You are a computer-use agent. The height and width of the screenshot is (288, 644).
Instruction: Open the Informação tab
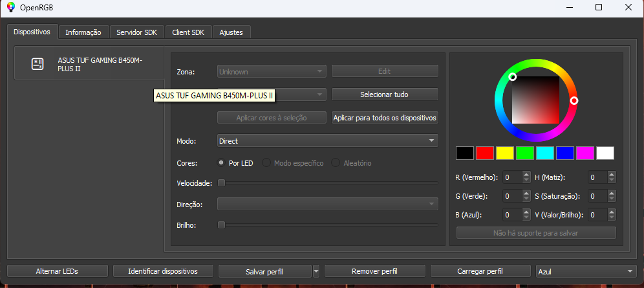[83, 32]
